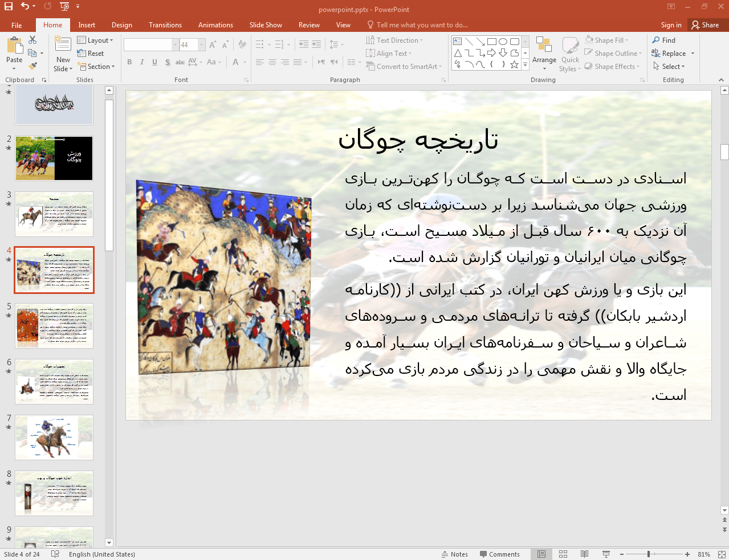Click Find in Editing group

pyautogui.click(x=664, y=40)
